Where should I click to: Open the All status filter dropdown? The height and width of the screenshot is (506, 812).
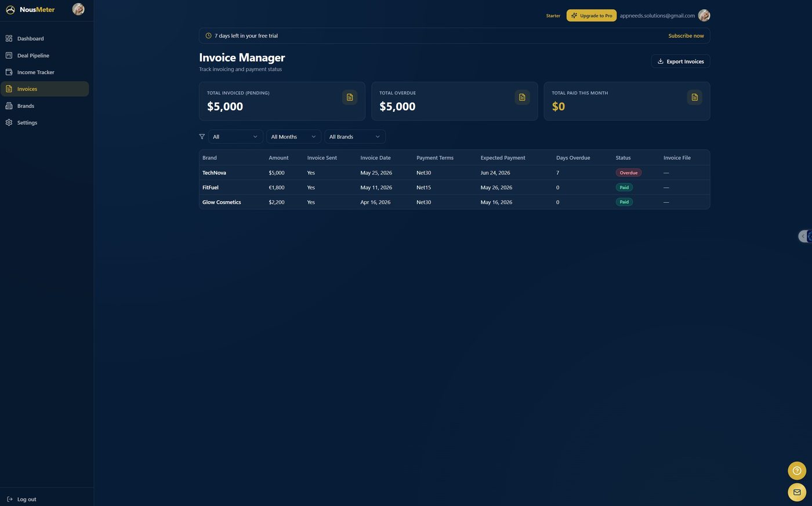(x=235, y=137)
